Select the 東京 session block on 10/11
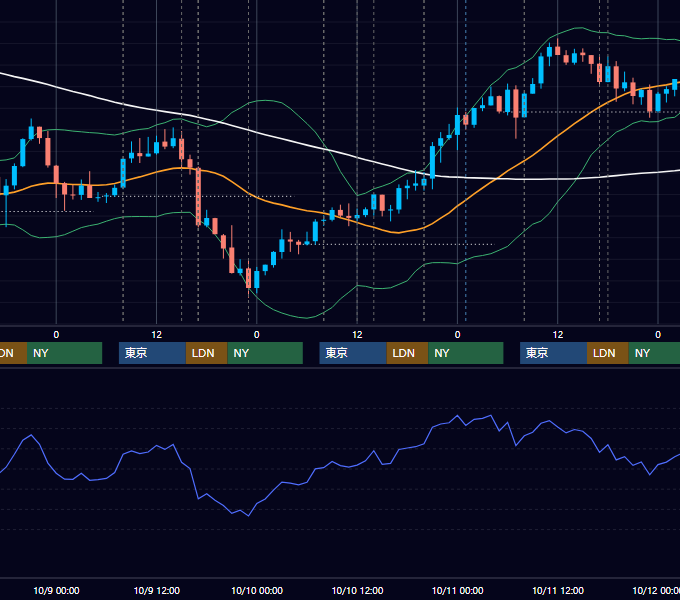 tap(554, 353)
